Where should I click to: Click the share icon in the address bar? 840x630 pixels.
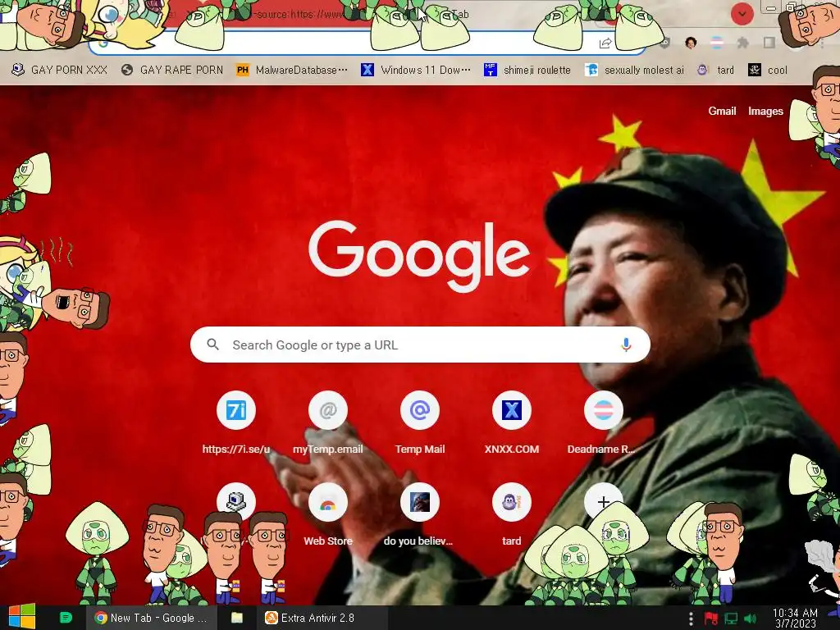tap(605, 43)
